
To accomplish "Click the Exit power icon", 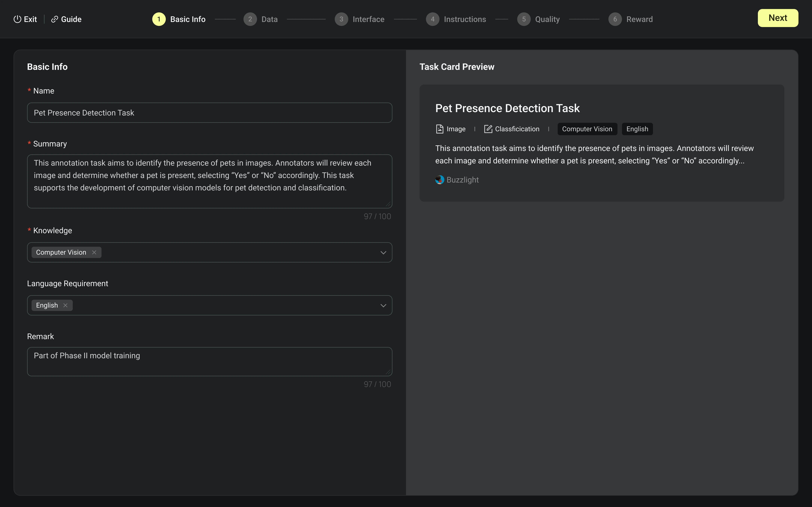I will click(17, 19).
